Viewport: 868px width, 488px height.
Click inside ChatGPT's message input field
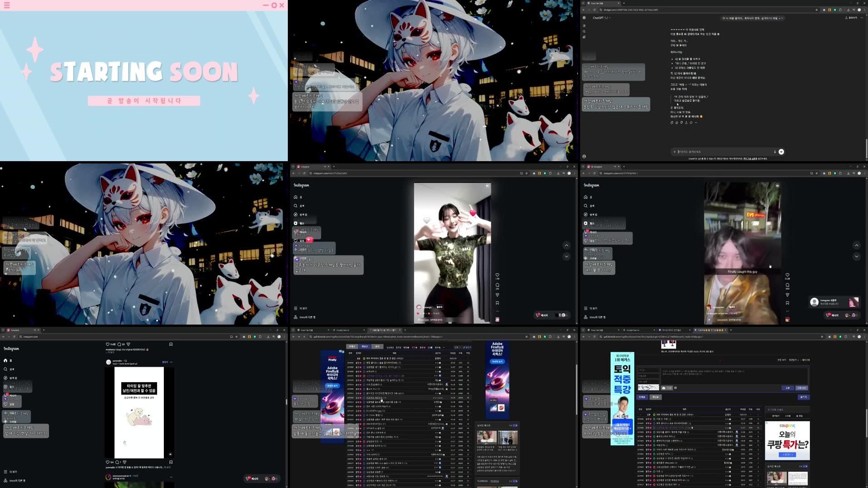click(717, 152)
